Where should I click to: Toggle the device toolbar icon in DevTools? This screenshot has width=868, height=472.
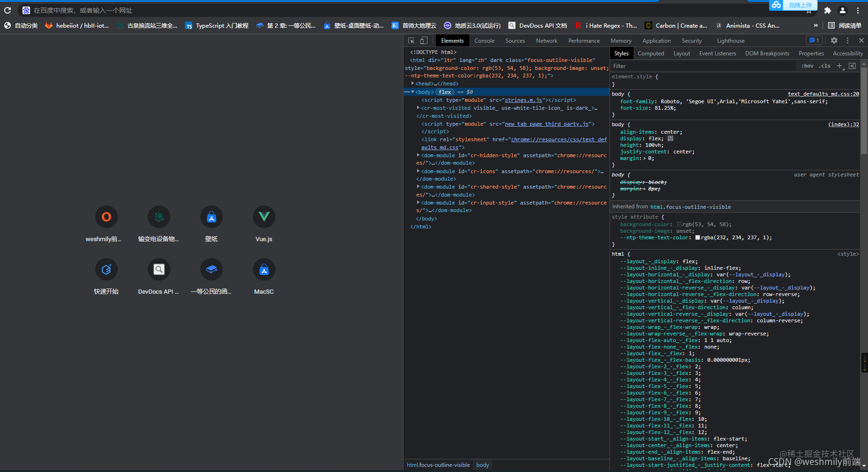(x=424, y=41)
